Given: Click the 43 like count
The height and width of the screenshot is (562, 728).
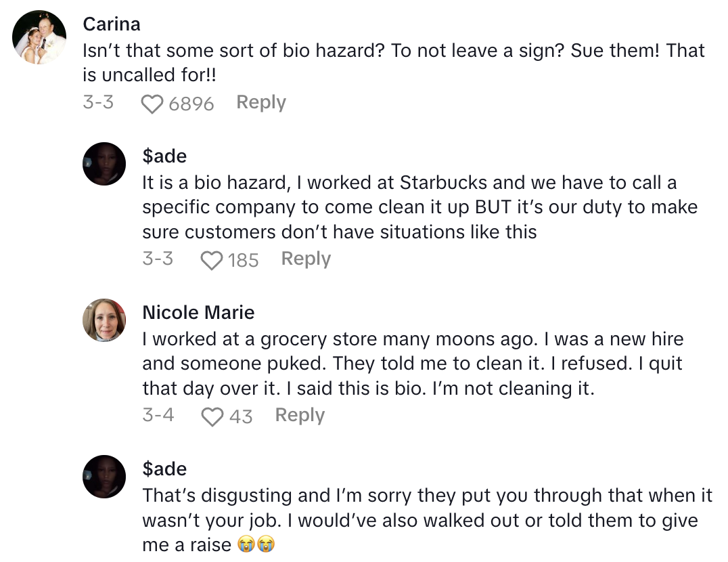Looking at the screenshot, I should tap(241, 417).
